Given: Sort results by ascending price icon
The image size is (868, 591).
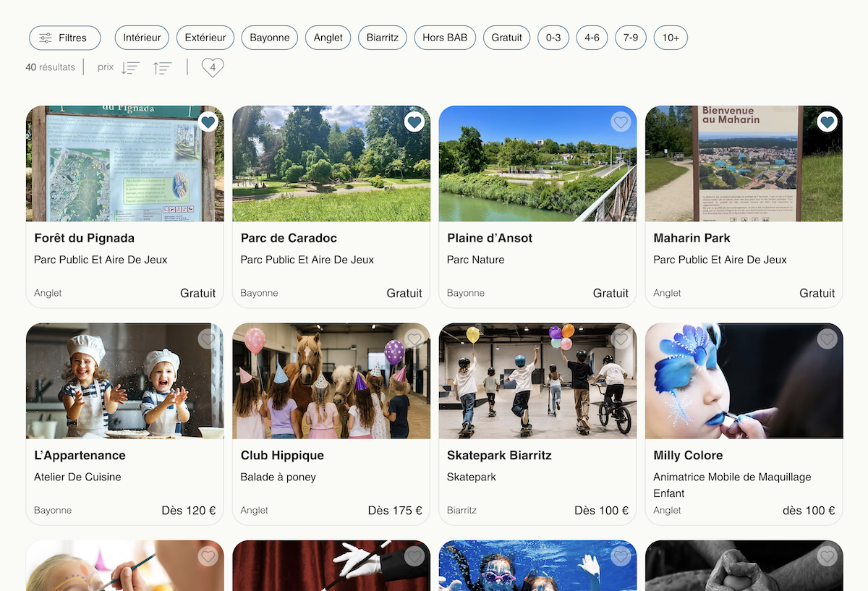Looking at the screenshot, I should (162, 67).
